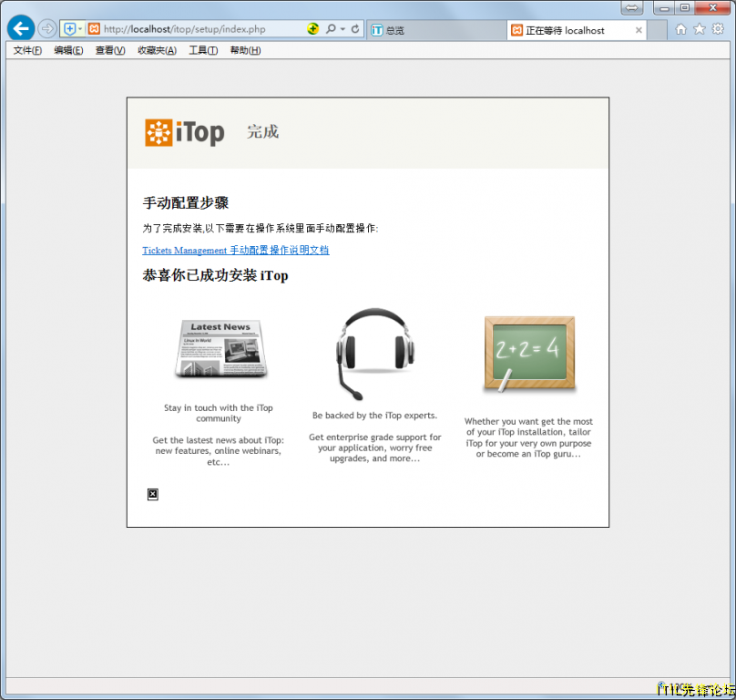Click the broken image placeholder icon
Image resolution: width=736 pixels, height=700 pixels.
point(152,494)
